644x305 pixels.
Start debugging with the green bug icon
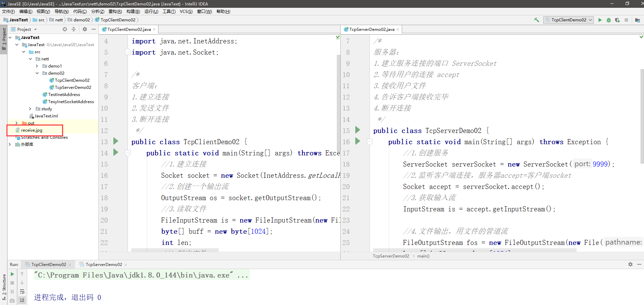(609, 20)
